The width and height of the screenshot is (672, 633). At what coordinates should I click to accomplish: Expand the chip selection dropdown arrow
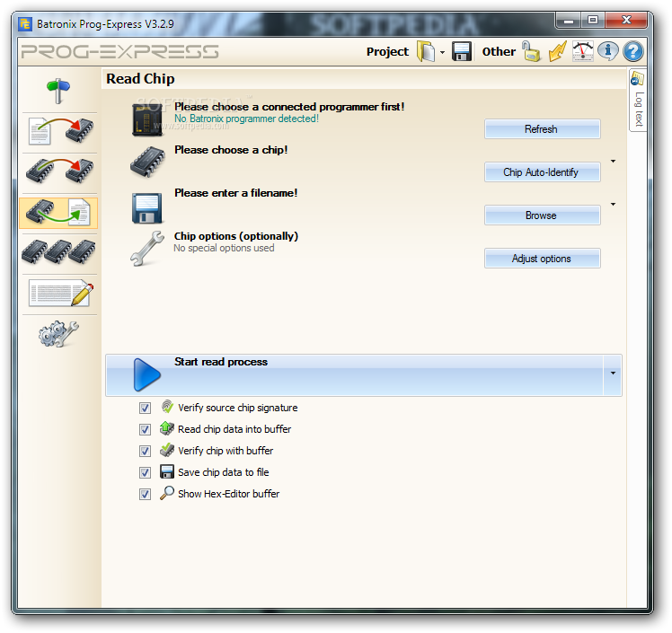613,162
